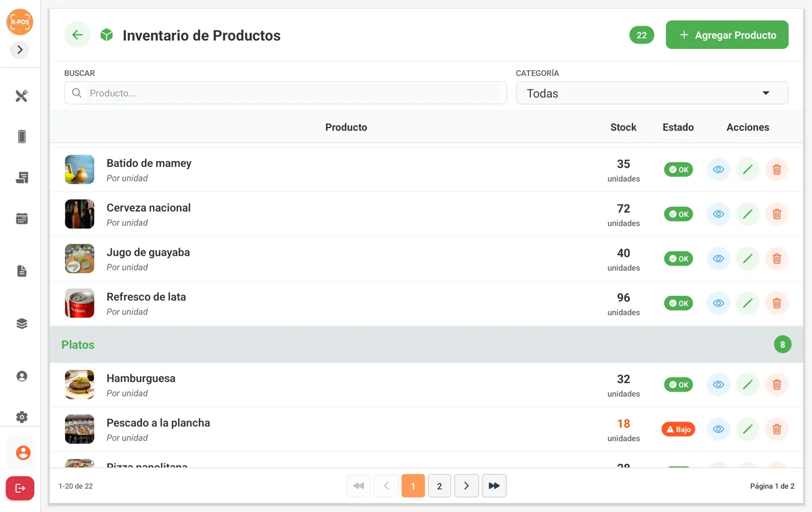The height and width of the screenshot is (512, 812).
Task: Open the stacked layers icon in sidebar
Action: (x=21, y=324)
